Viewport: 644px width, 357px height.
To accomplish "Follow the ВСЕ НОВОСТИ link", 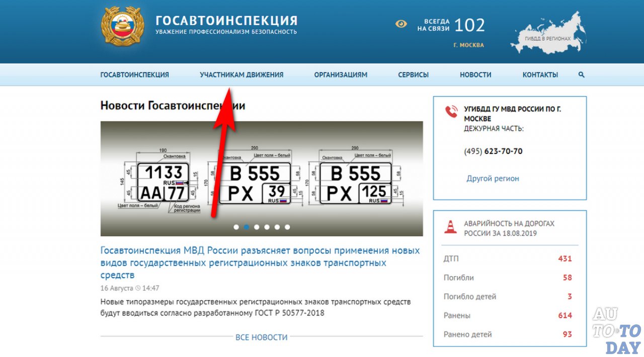I will (x=262, y=337).
